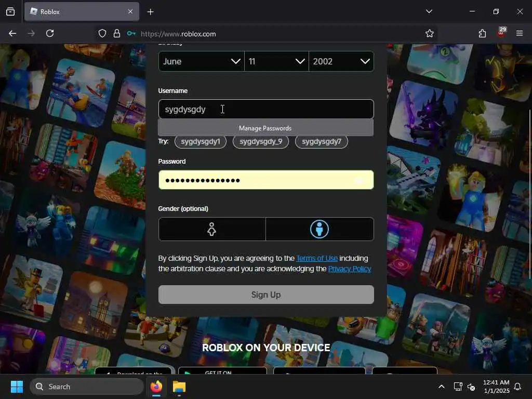Image resolution: width=532 pixels, height=399 pixels.
Task: Close the Roblox tab
Action: pos(130,11)
